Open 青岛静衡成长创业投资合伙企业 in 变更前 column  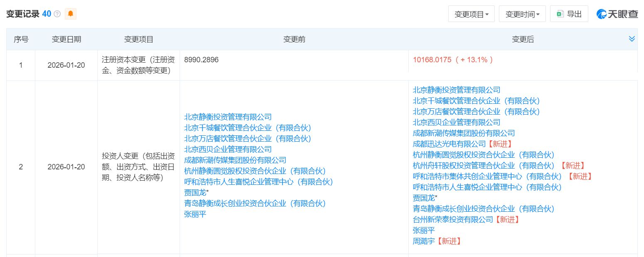pos(255,203)
